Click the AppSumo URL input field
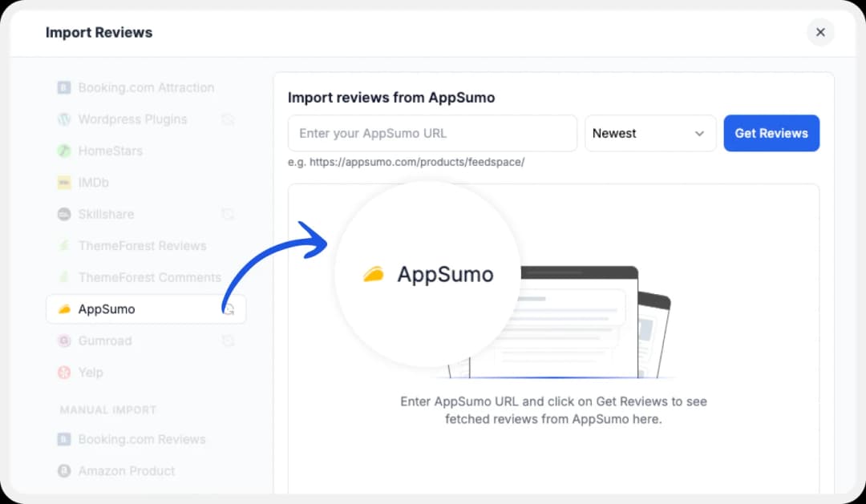This screenshot has width=866, height=504. point(431,133)
